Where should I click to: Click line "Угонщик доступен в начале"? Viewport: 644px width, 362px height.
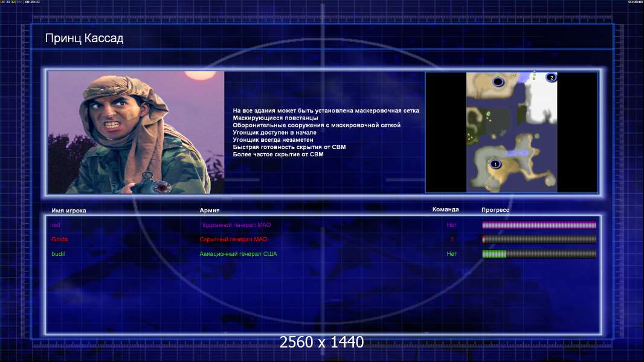274,132
